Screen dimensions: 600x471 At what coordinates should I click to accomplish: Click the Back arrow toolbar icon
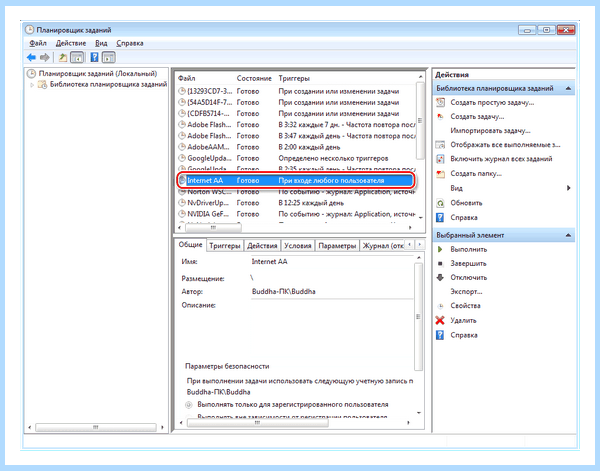pyautogui.click(x=31, y=58)
